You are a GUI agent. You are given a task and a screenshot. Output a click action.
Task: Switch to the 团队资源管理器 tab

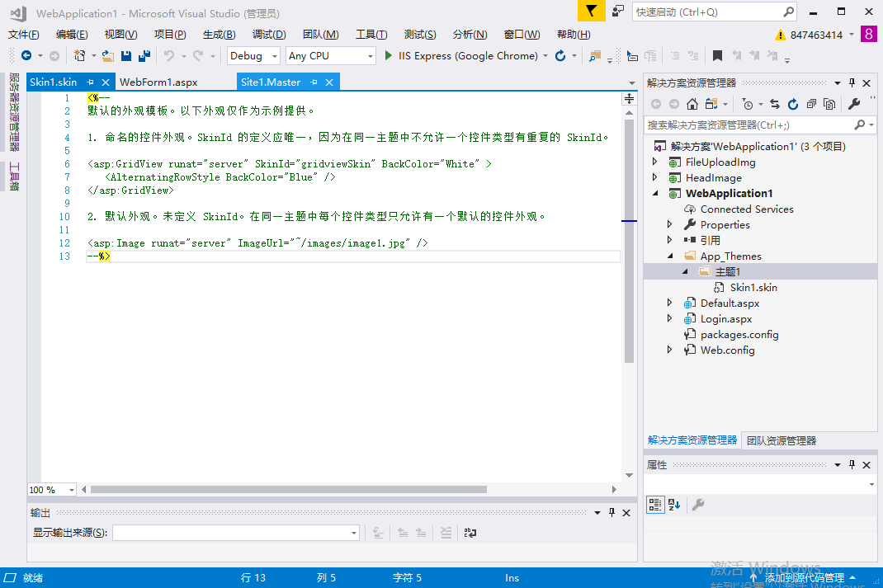tap(781, 440)
